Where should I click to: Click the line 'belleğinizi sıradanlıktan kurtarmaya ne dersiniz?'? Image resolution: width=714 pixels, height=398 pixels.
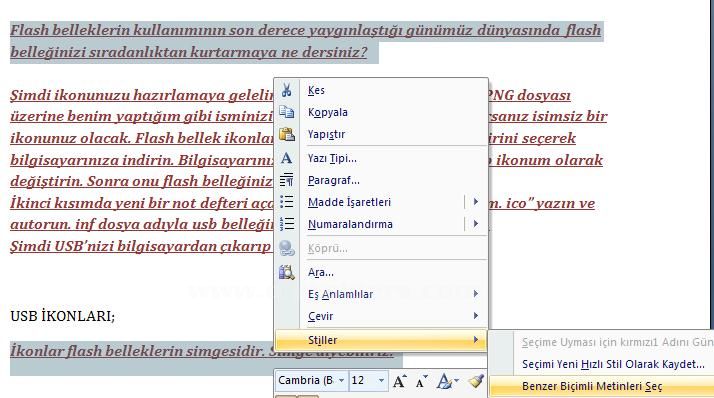coord(189,52)
